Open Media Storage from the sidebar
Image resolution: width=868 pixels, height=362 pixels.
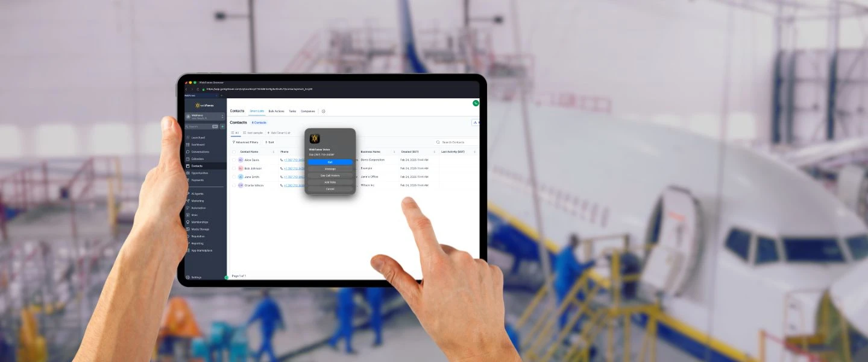(198, 229)
